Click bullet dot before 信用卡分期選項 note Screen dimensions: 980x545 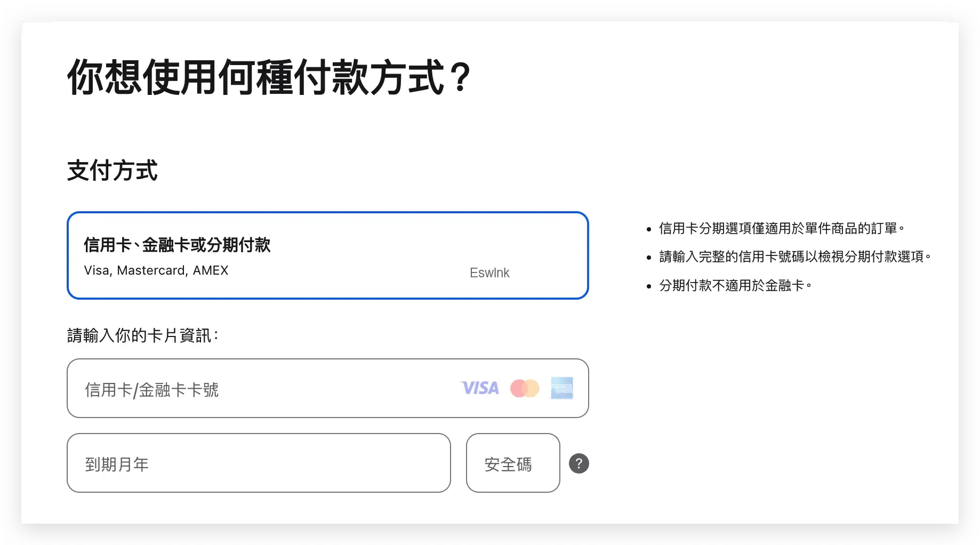[x=648, y=230]
